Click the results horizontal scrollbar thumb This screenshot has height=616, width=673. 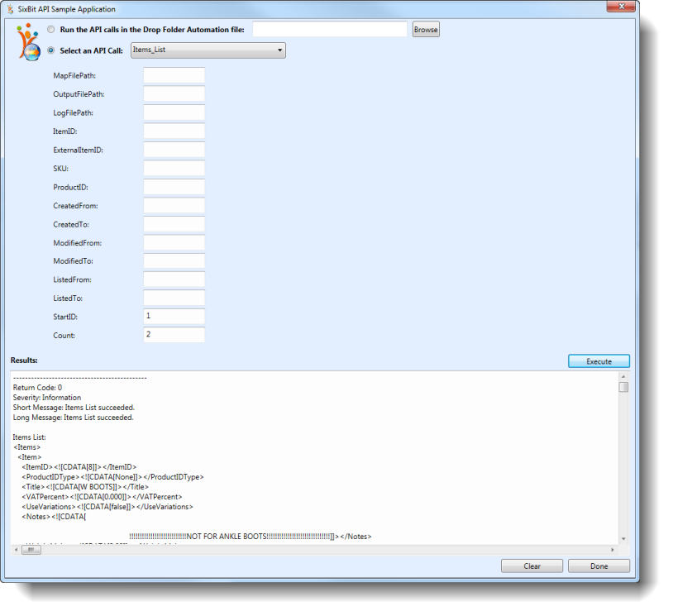(x=31, y=550)
